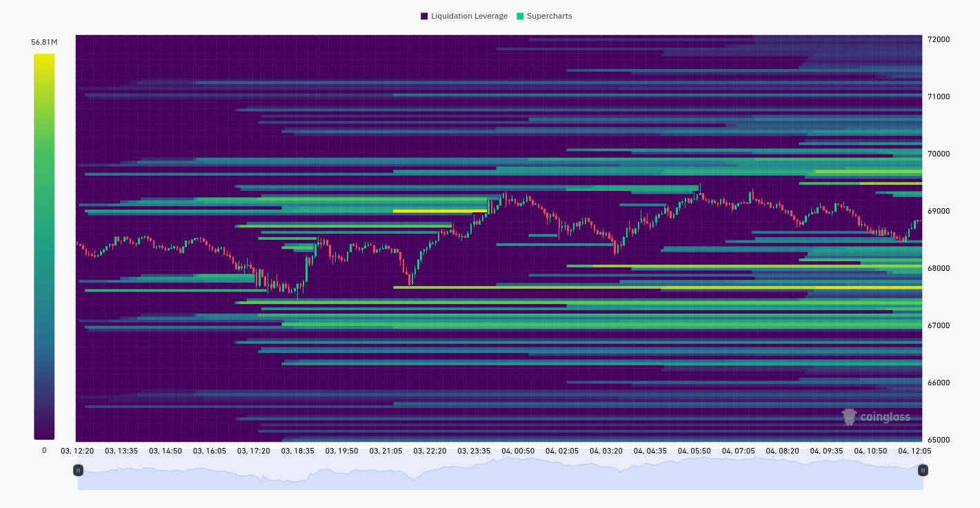The image size is (980, 508).
Task: Click the 71000 price axis label
Action: pos(939,96)
